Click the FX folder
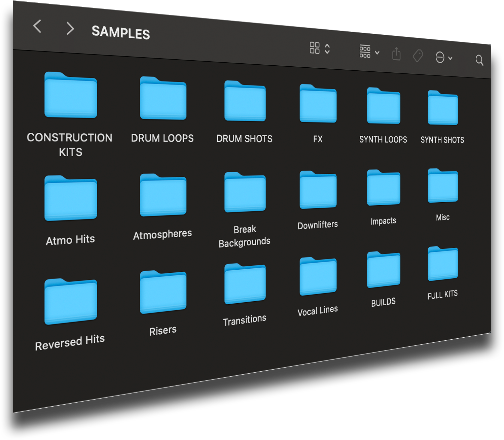 [318, 104]
